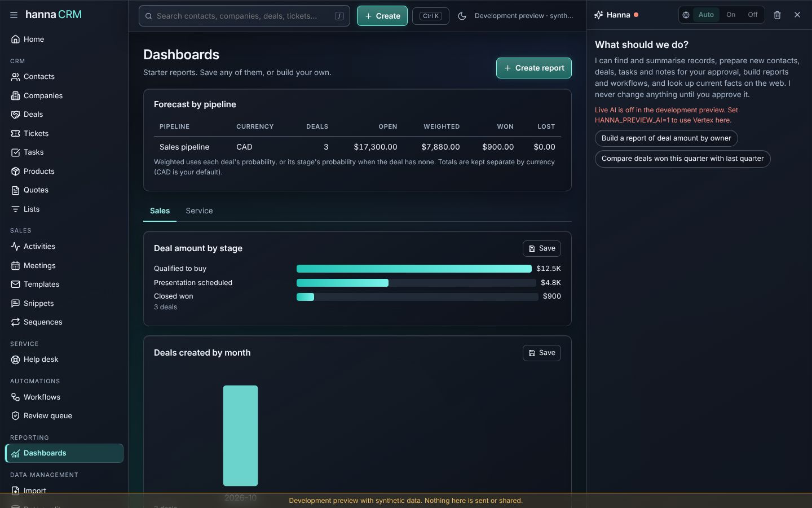Image resolution: width=812 pixels, height=508 pixels.
Task: Open Templates in the sidebar
Action: [x=64, y=284]
